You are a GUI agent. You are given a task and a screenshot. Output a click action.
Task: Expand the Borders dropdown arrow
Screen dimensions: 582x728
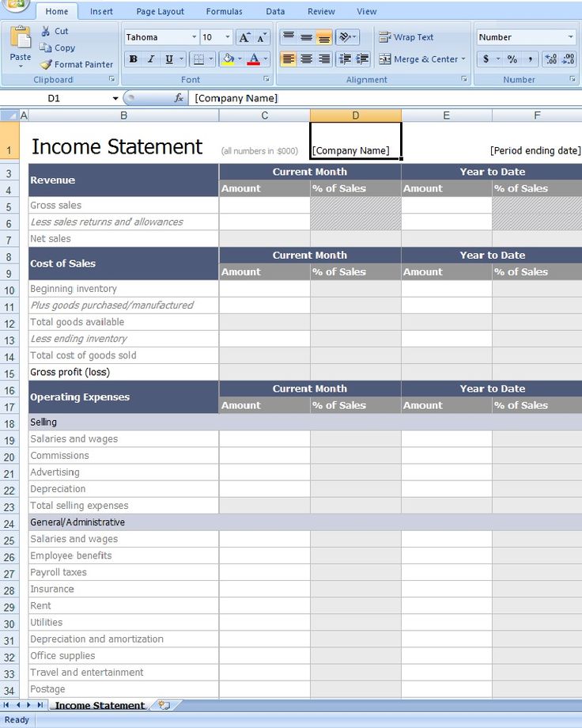[x=210, y=59]
